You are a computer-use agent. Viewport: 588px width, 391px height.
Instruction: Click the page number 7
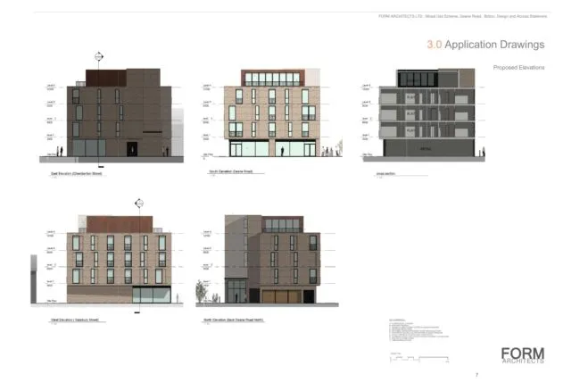point(477,375)
